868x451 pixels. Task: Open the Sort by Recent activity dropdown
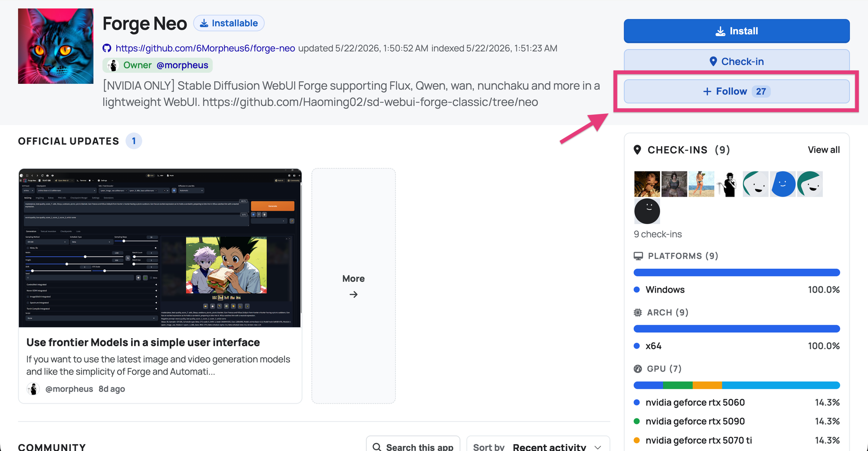[538, 444]
